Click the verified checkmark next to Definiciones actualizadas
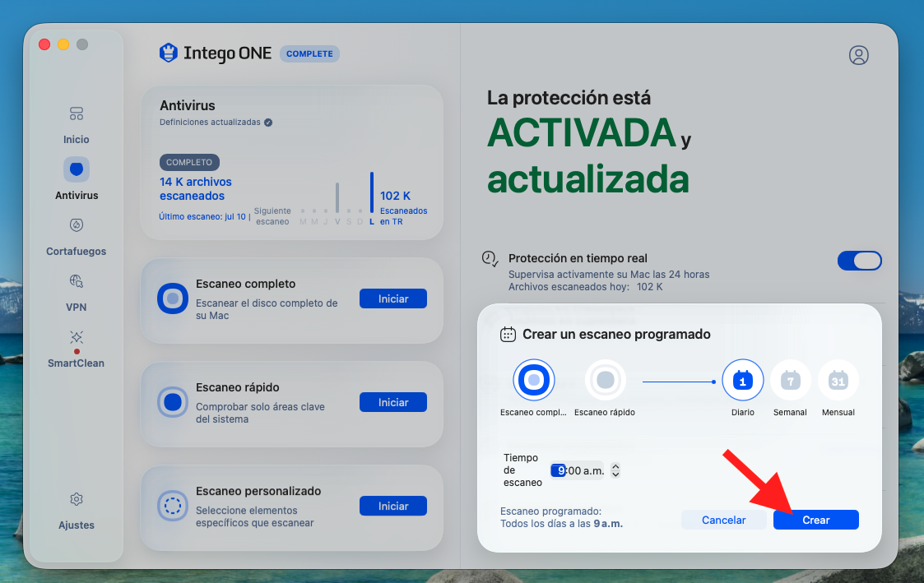Viewport: 924px width, 583px height. (268, 123)
